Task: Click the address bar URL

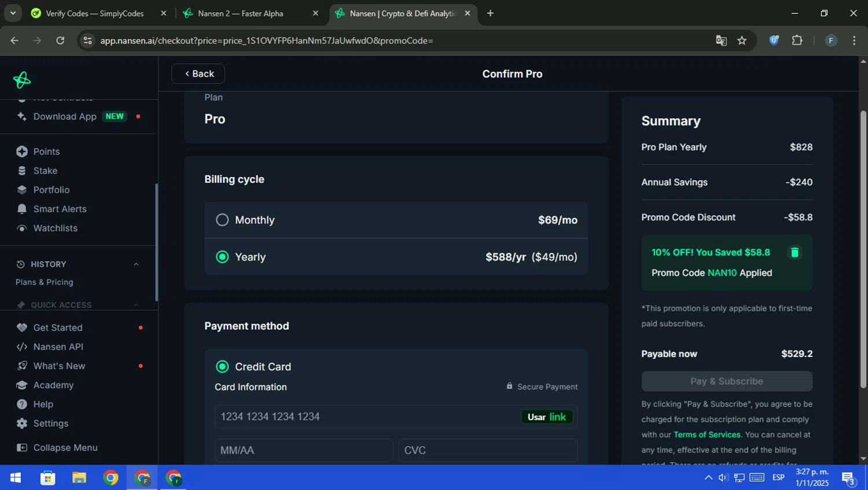Action: 267,40
